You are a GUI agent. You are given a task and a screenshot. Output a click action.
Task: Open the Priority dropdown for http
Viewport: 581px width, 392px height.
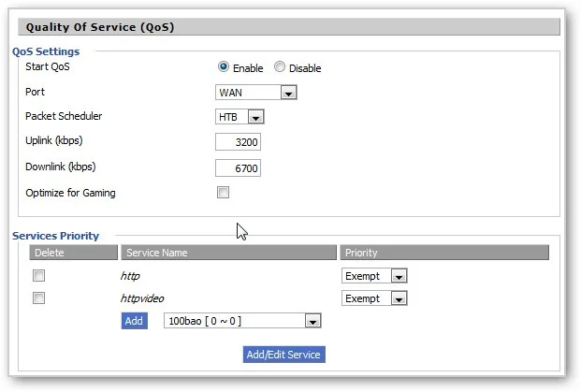(374, 276)
